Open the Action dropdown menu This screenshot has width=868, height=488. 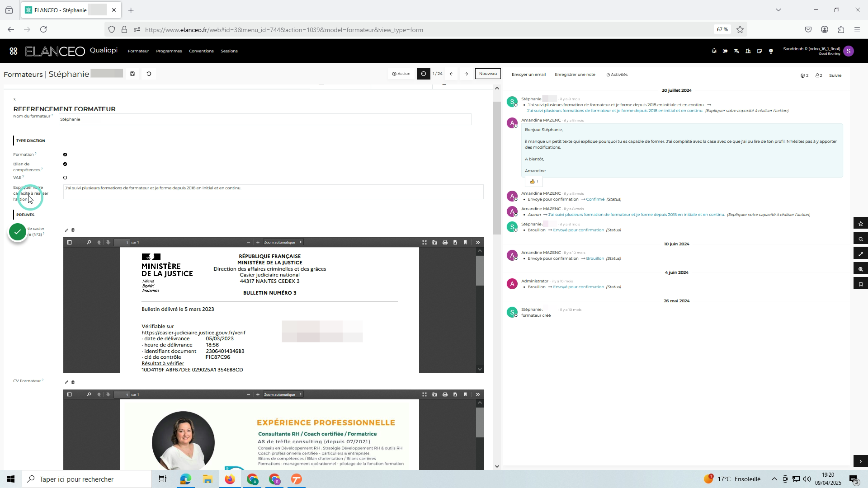(401, 74)
